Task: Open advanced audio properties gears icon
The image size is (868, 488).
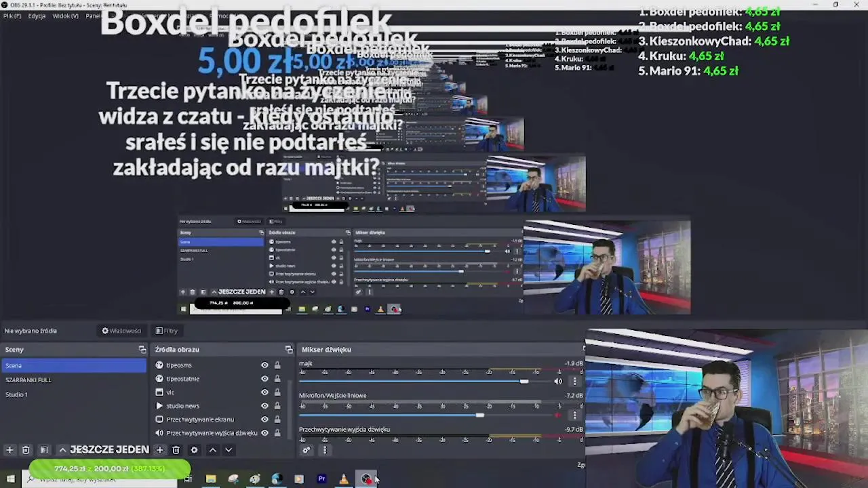Action: pos(307,450)
